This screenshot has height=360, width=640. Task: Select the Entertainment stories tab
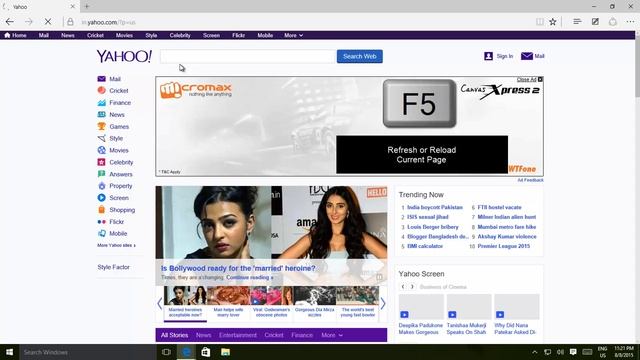coord(238,335)
